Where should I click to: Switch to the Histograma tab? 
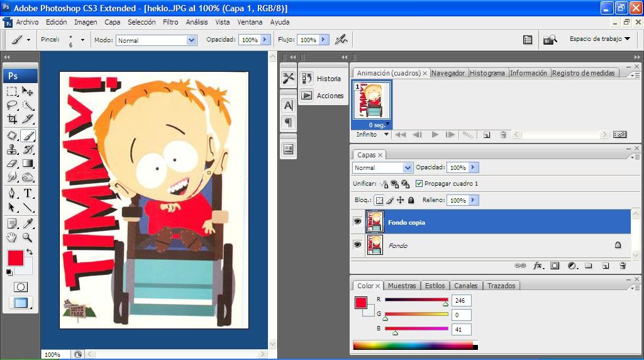click(487, 73)
